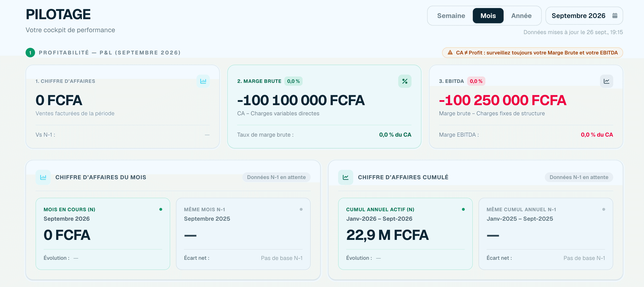This screenshot has width=644, height=287.
Task: Click the red 0,0 % du CA EBITDA margin
Action: [597, 135]
